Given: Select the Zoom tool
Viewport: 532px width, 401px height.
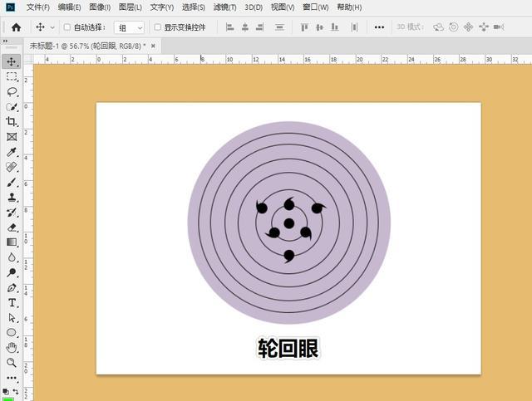Looking at the screenshot, I should [12, 363].
